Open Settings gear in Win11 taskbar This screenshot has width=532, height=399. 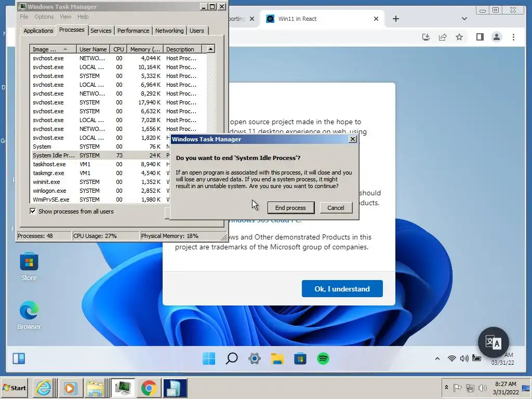255,358
